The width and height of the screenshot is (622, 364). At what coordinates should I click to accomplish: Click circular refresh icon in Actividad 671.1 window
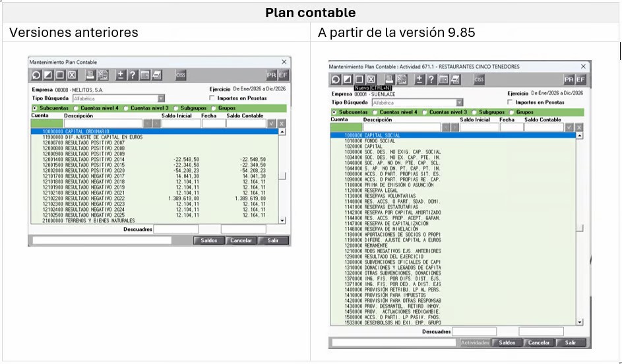tap(335, 79)
